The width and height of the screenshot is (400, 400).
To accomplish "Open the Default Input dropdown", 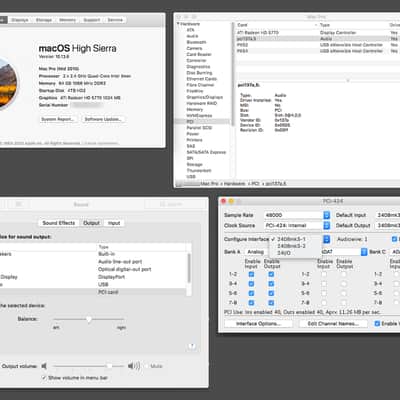I will pyautogui.click(x=388, y=215).
